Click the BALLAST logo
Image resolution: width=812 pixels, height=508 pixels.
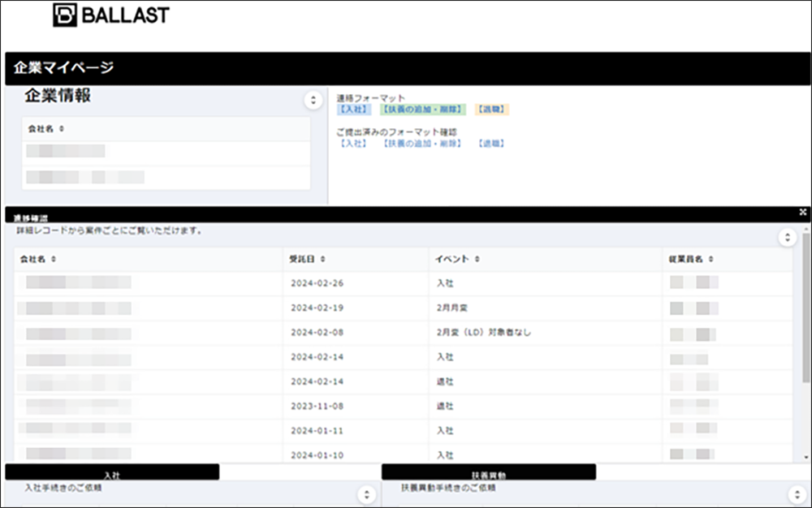tap(111, 15)
